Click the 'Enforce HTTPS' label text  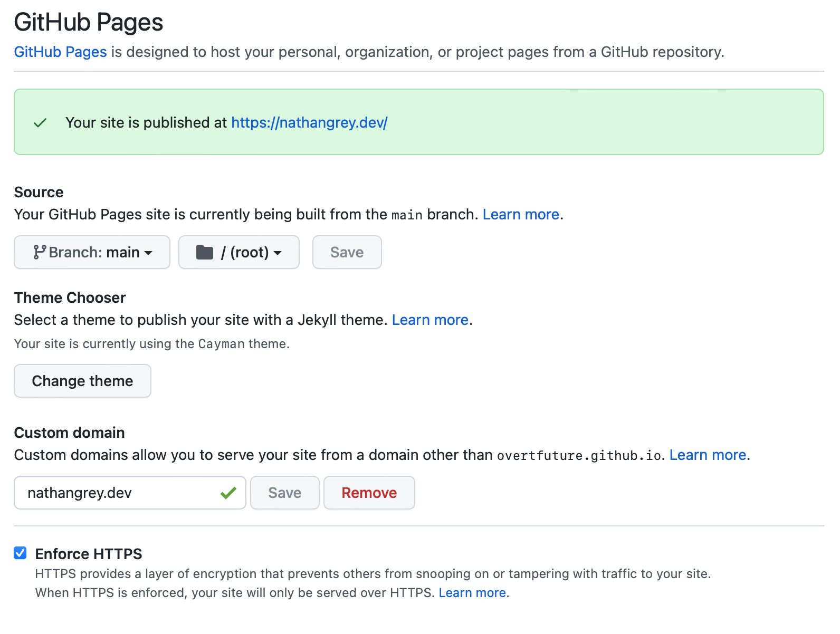click(89, 554)
